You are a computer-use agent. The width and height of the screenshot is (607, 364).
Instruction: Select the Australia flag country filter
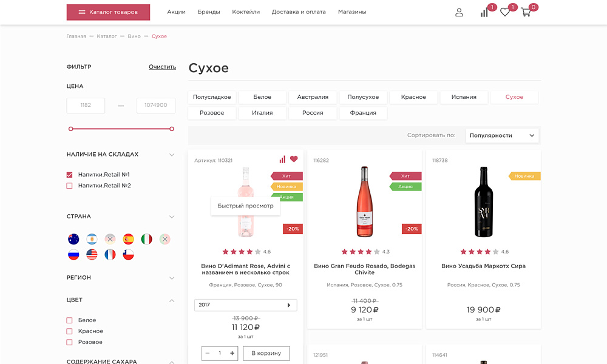[x=73, y=239]
